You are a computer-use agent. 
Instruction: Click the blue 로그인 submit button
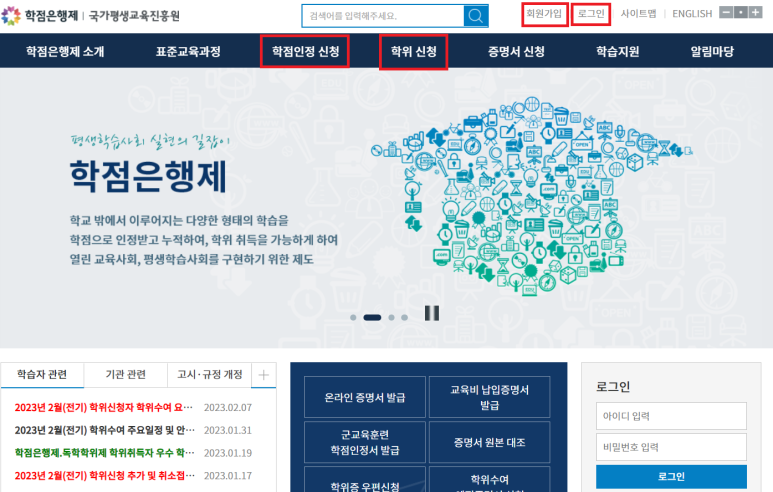(671, 477)
